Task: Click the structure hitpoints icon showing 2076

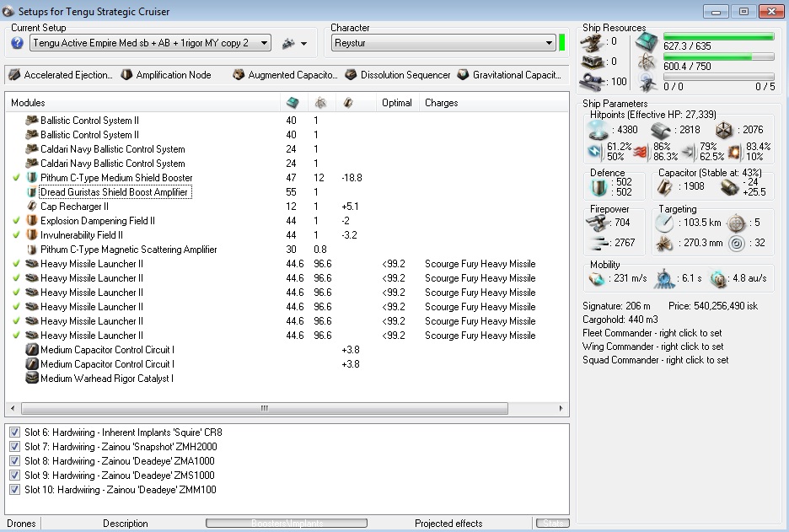Action: pos(724,131)
